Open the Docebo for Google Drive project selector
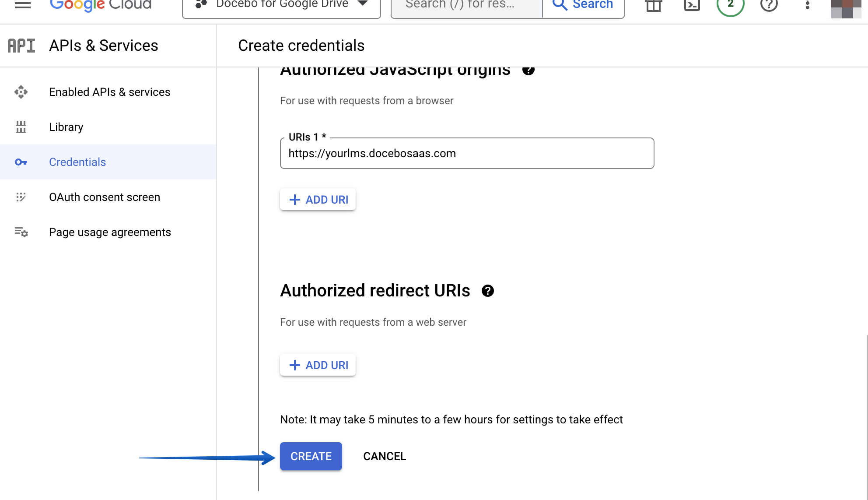The height and width of the screenshot is (500, 868). pyautogui.click(x=281, y=4)
